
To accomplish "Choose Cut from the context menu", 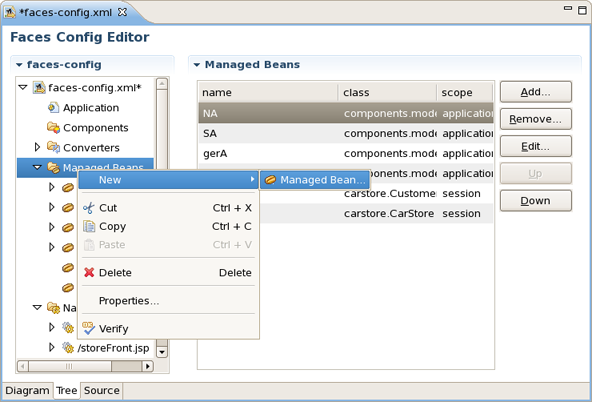I will 168,208.
